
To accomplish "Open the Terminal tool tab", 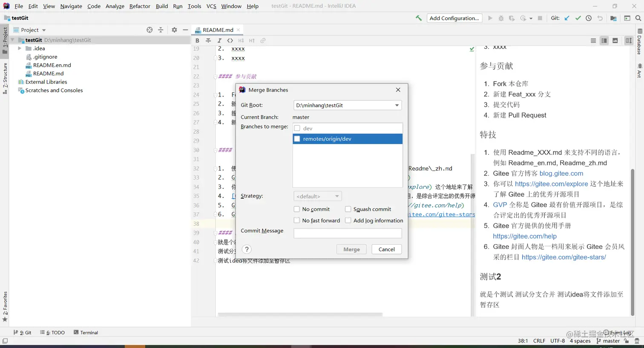I will tap(86, 332).
